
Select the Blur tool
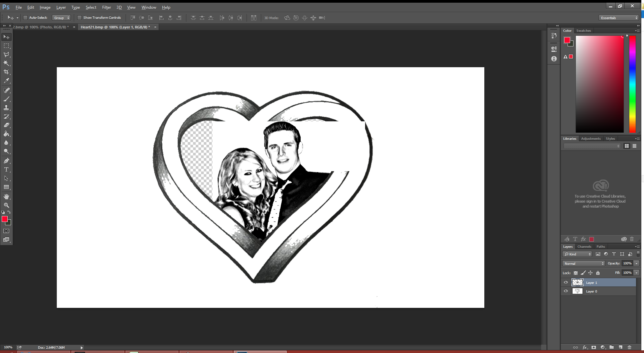click(6, 142)
